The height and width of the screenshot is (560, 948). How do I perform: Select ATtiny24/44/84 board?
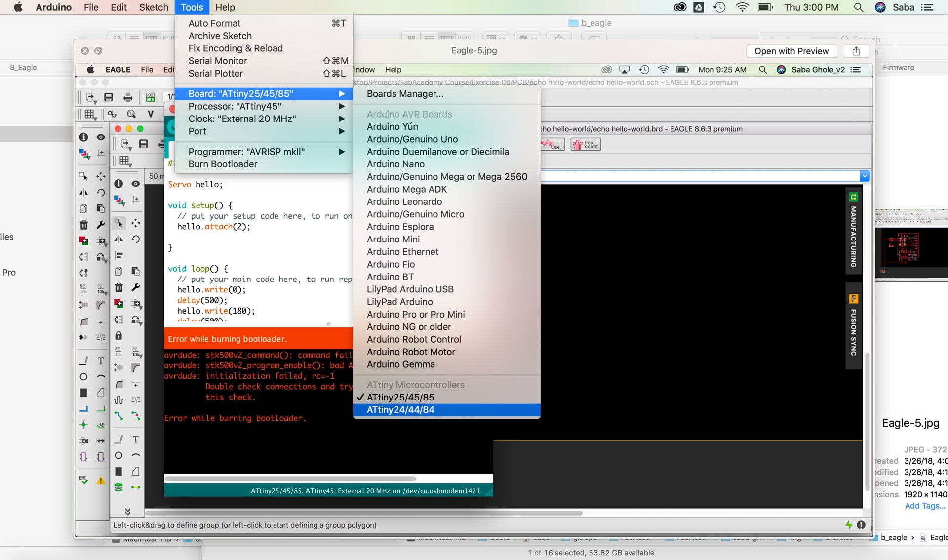tap(447, 410)
